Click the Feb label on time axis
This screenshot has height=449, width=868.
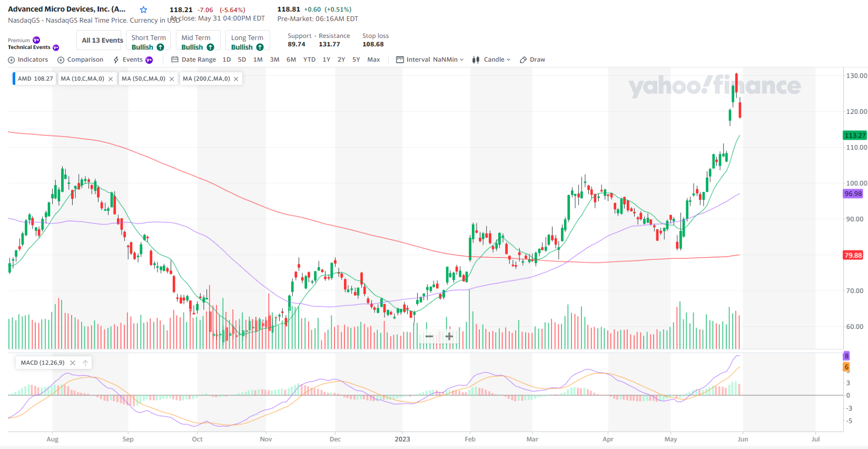pyautogui.click(x=470, y=440)
